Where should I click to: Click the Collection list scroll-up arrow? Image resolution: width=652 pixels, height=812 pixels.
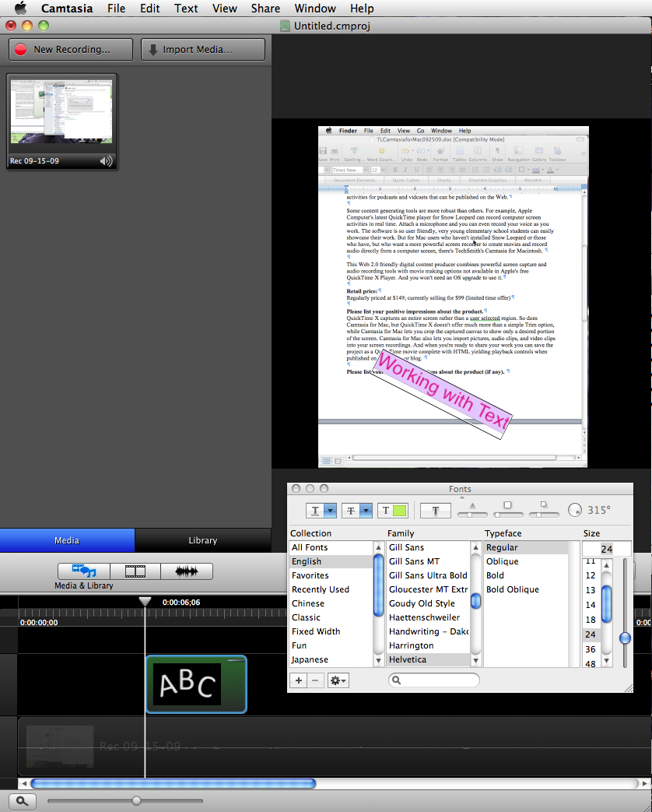pyautogui.click(x=378, y=547)
